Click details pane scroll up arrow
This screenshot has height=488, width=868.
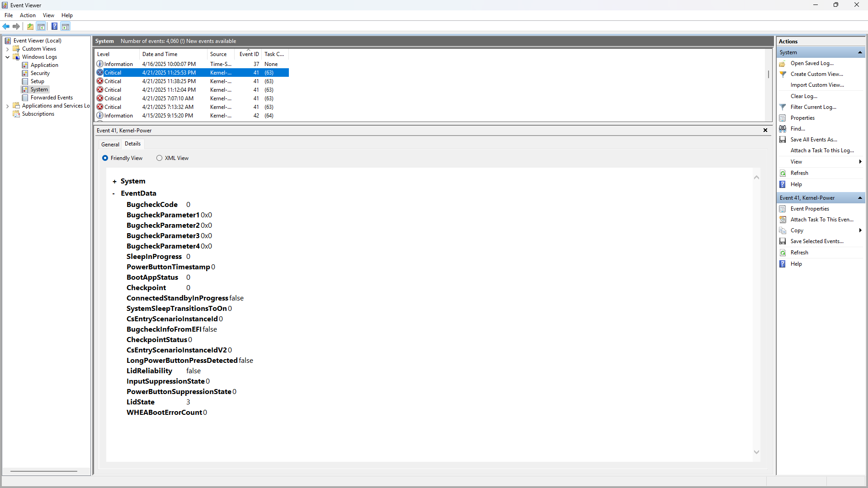(756, 178)
